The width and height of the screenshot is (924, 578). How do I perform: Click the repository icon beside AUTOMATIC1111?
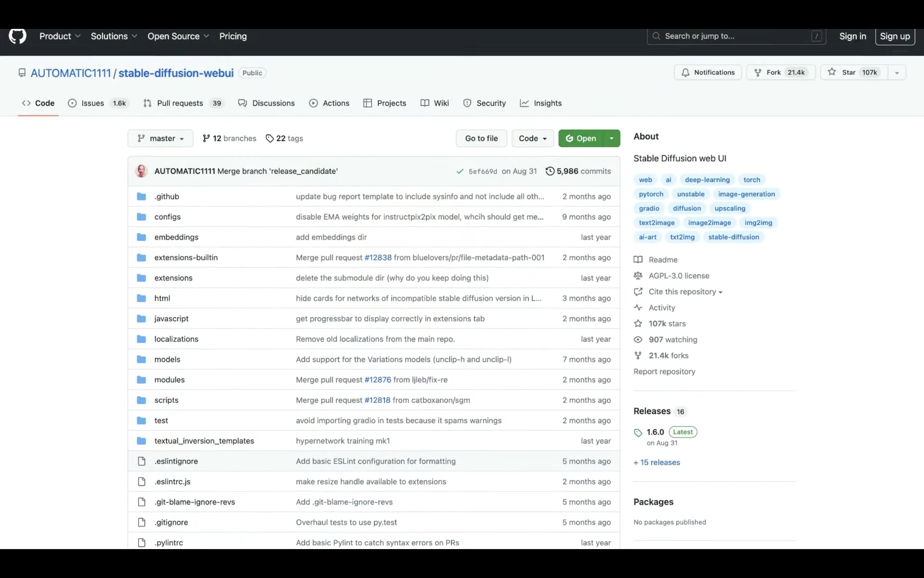click(x=22, y=73)
